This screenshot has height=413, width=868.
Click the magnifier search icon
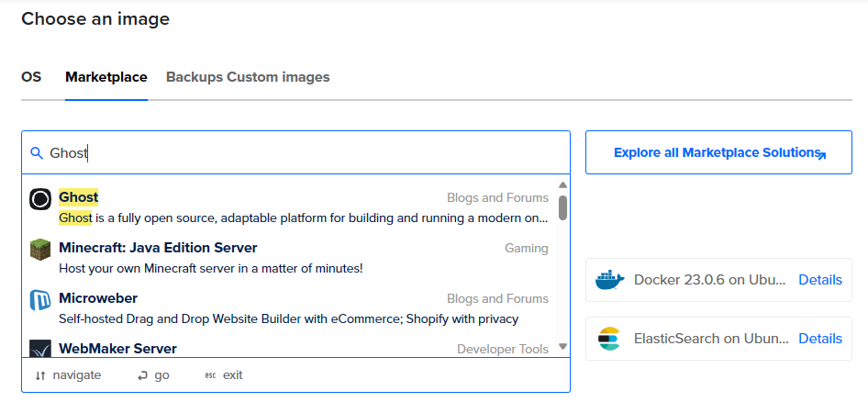click(37, 153)
